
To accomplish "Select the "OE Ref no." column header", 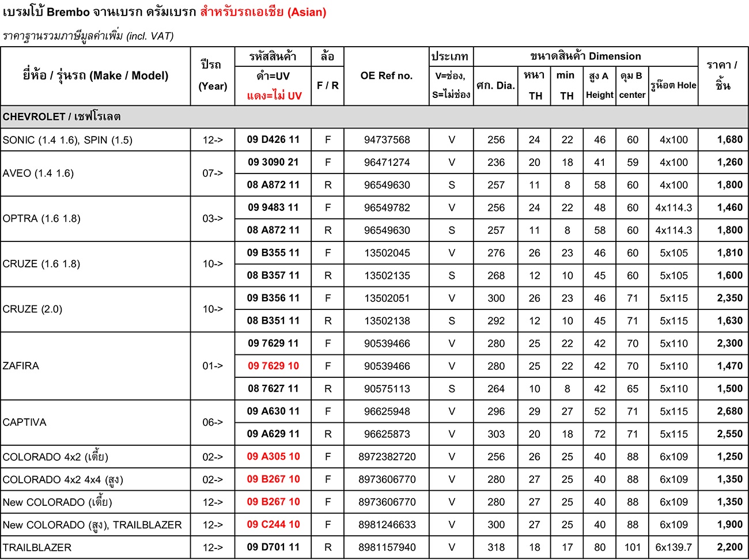I will pyautogui.click(x=387, y=75).
